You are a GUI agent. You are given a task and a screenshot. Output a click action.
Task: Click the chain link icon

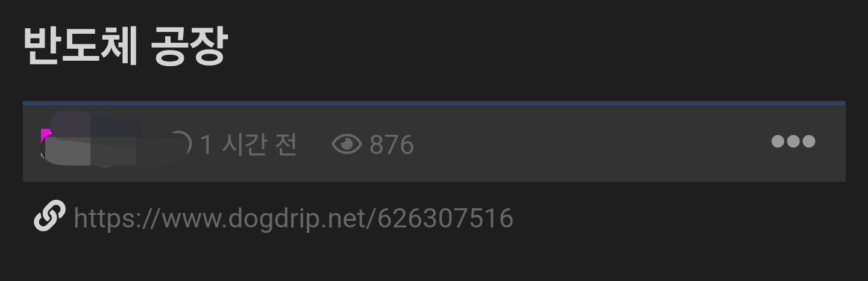[49, 217]
